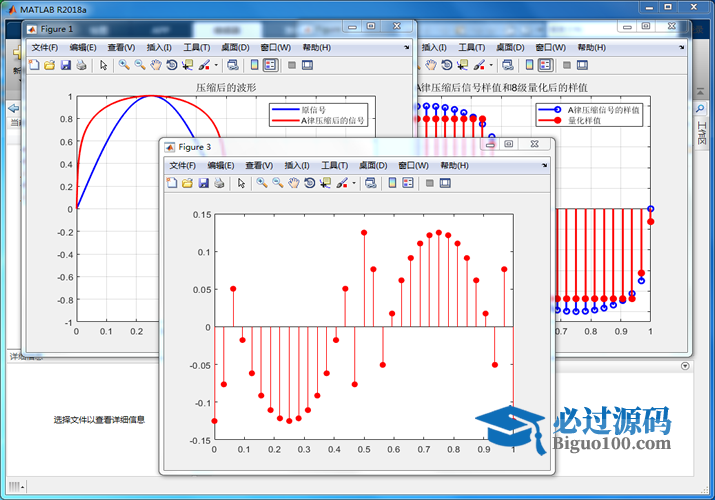715x500 pixels.
Task: Expand details panel circular arrow button
Action: [685, 366]
